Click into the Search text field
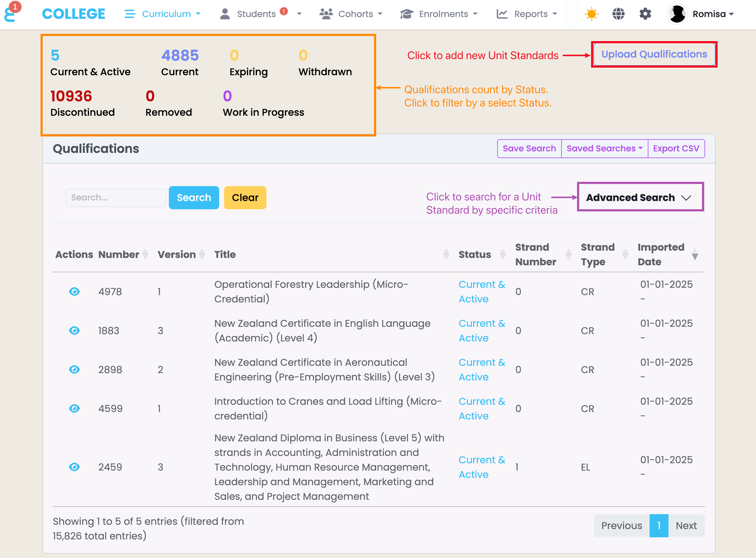This screenshot has height=558, width=756. (x=116, y=197)
